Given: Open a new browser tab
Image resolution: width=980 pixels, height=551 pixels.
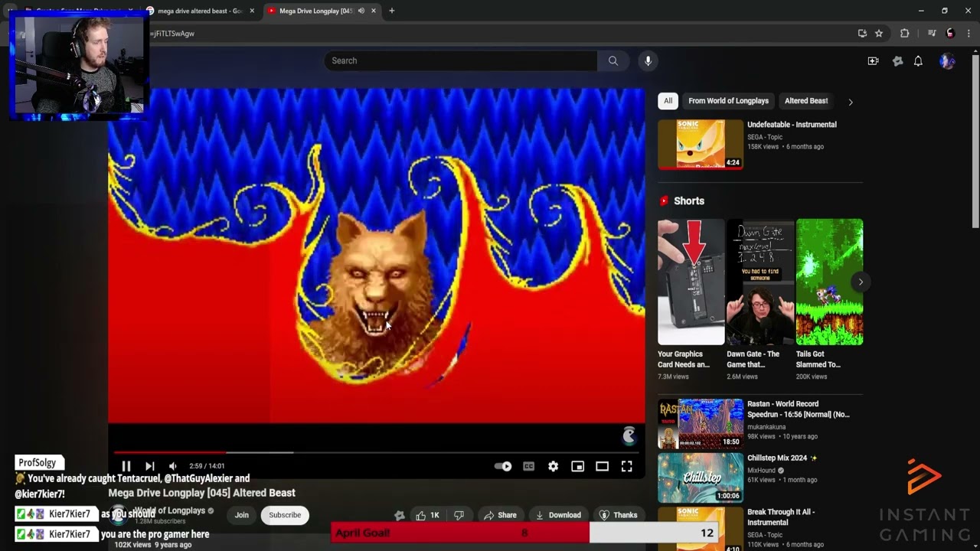Looking at the screenshot, I should tap(392, 11).
